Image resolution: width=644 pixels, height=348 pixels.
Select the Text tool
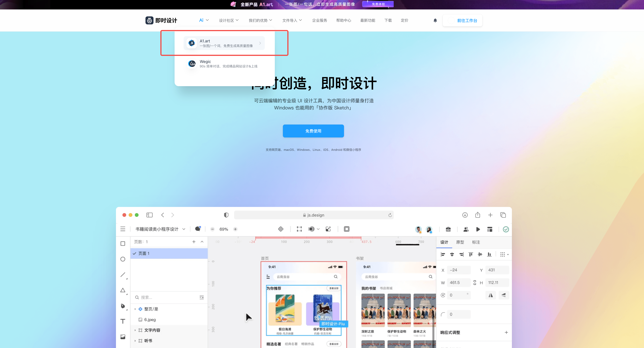(x=123, y=321)
